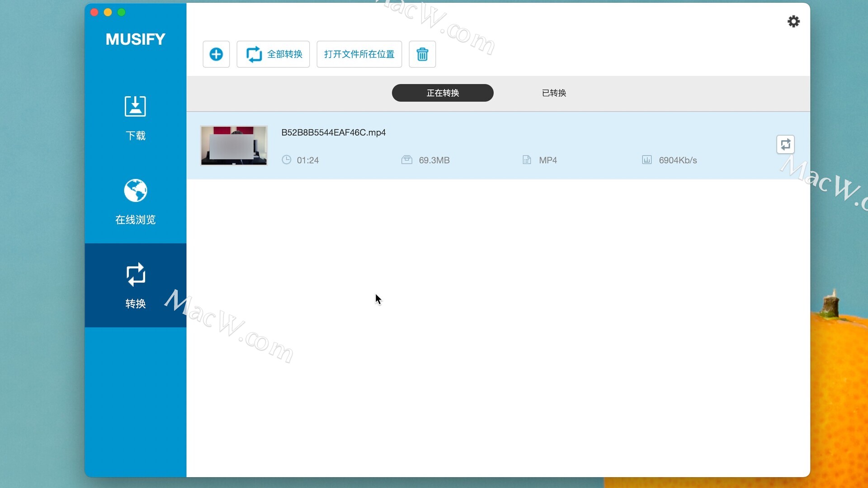
Task: Click the document icon beside MP4
Action: pyautogui.click(x=527, y=160)
